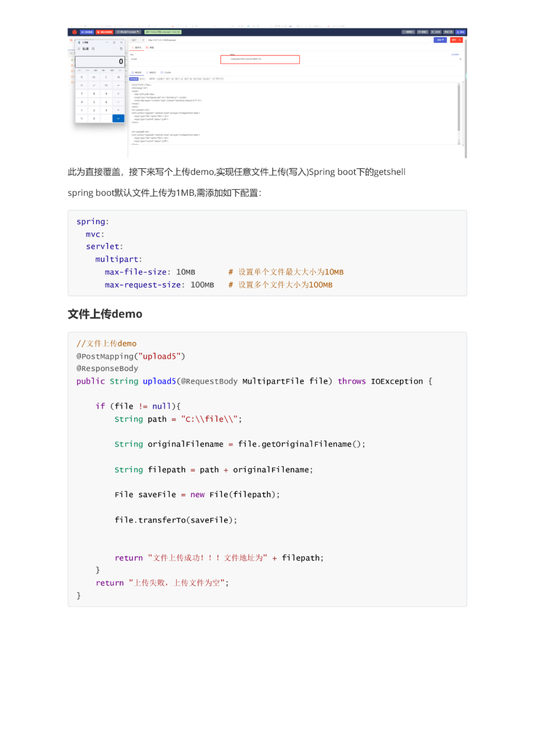Click the M+ memory key on calculator
The height and width of the screenshot is (756, 534).
95,70
